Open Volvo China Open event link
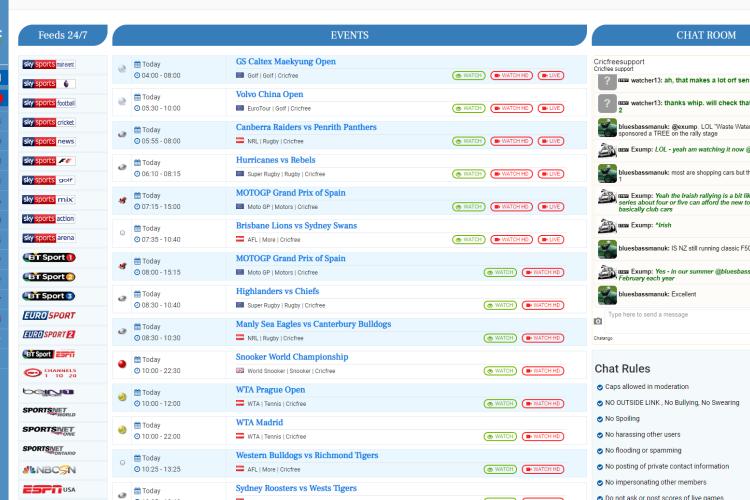Image resolution: width=750 pixels, height=500 pixels. click(x=269, y=94)
